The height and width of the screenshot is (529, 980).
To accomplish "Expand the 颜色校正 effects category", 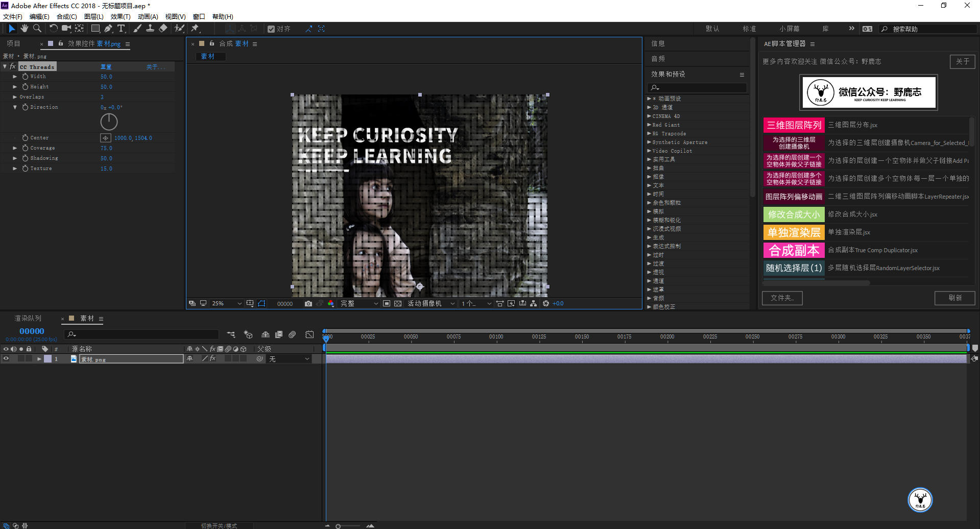I will pos(649,307).
